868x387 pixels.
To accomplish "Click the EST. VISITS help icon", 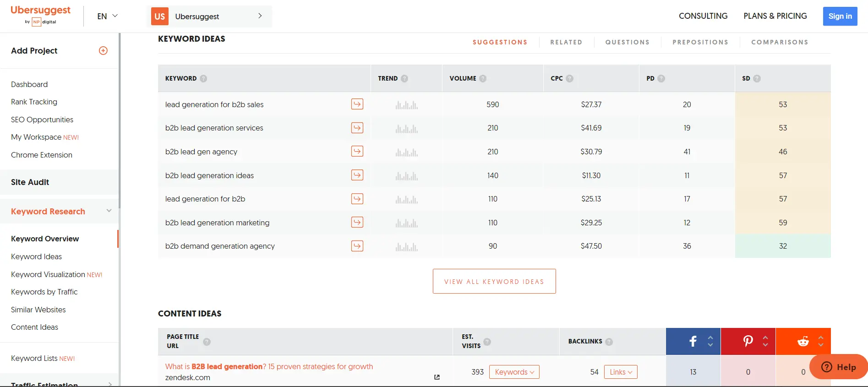I will pyautogui.click(x=487, y=342).
